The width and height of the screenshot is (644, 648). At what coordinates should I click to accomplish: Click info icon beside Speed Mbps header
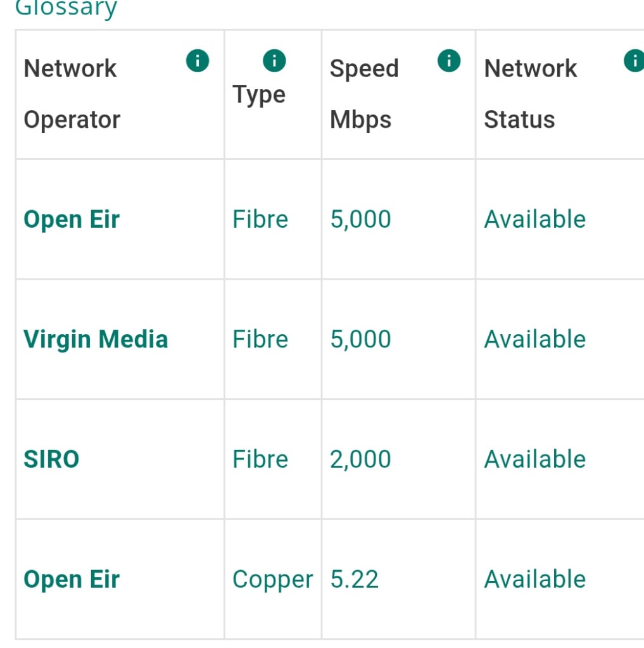point(449,61)
